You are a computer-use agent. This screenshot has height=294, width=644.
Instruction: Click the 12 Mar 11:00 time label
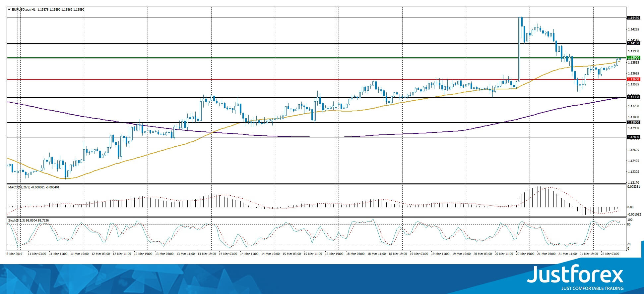click(122, 254)
